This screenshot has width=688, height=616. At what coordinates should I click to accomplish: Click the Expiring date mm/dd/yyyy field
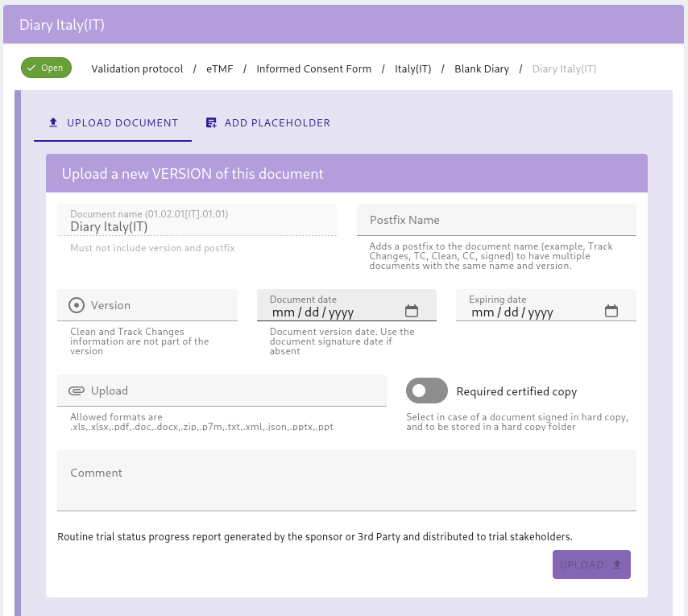pyautogui.click(x=546, y=305)
